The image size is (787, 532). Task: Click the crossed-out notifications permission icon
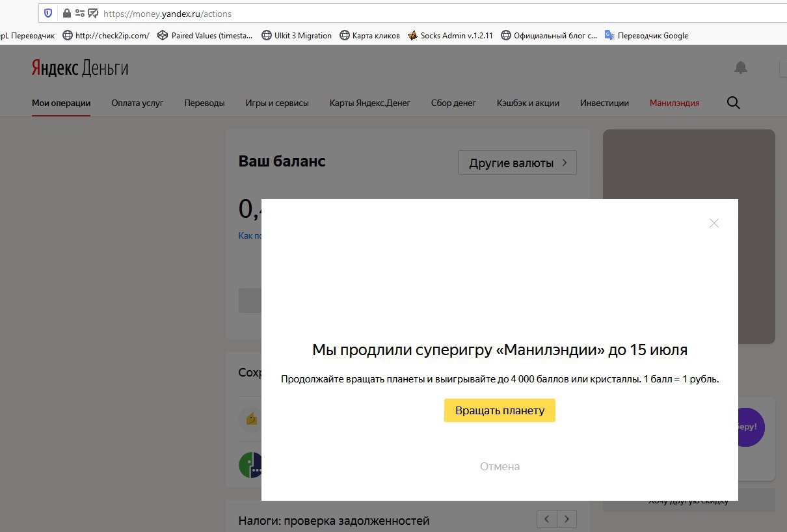[93, 13]
